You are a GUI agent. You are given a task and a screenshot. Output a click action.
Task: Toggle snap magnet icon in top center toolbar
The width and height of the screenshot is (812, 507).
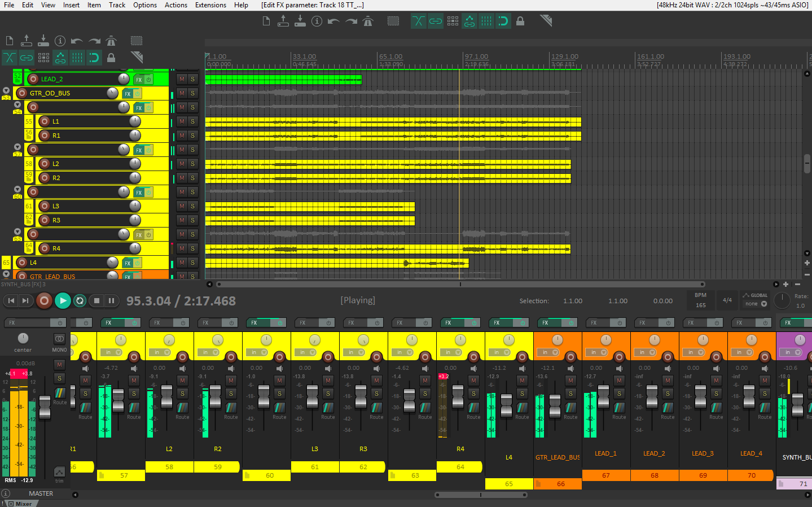tap(503, 21)
